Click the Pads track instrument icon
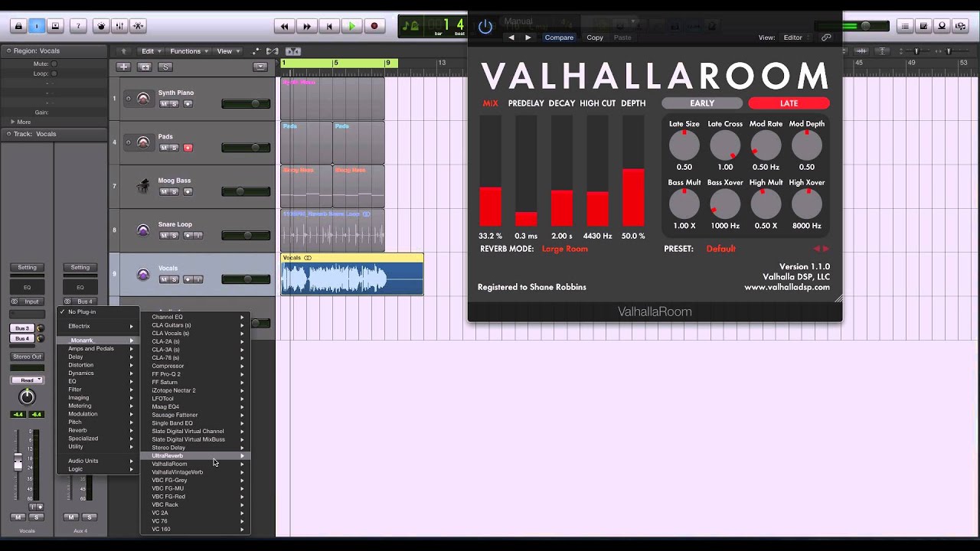Screen dimensions: 980x551 (143, 142)
